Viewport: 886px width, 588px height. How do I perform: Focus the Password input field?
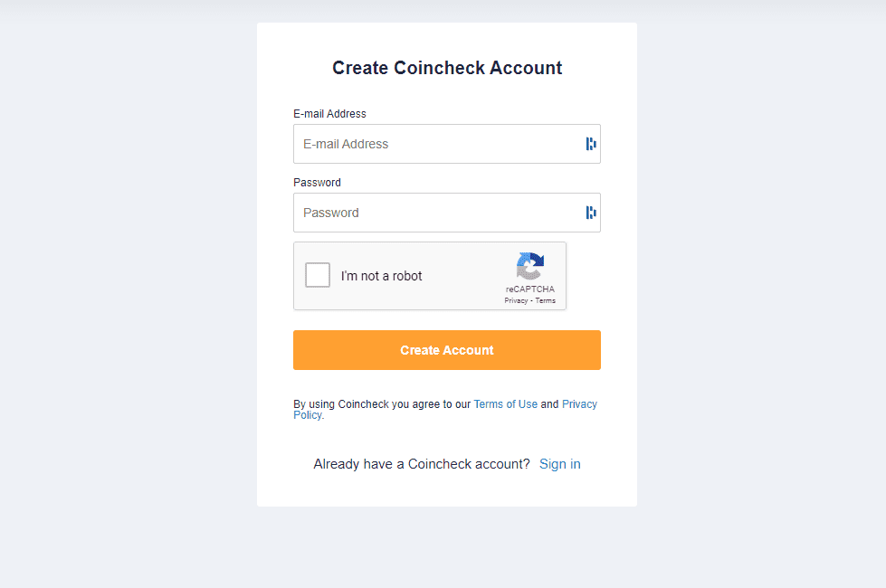click(x=425, y=212)
